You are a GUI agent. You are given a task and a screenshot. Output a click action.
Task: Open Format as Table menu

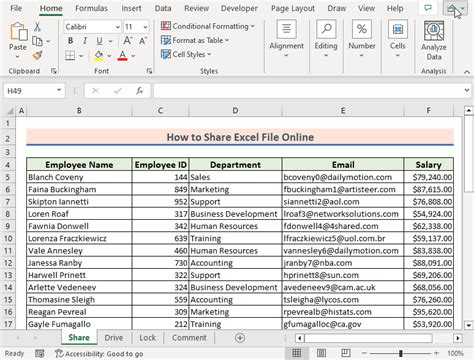pyautogui.click(x=195, y=40)
